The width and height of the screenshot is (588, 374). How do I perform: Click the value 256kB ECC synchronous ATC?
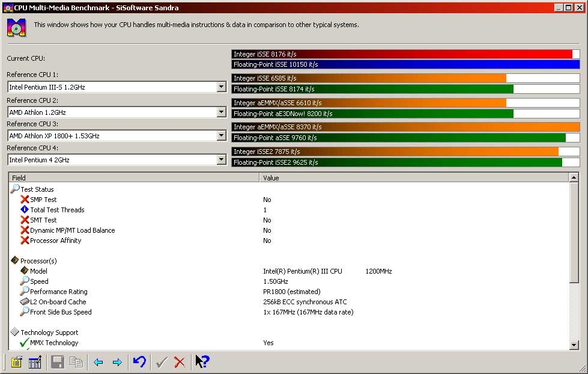[x=305, y=301]
